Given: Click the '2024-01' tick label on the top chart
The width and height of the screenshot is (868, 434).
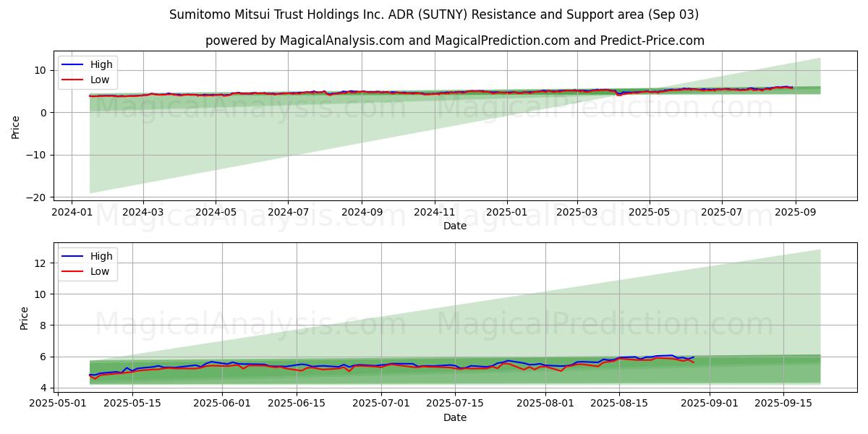Looking at the screenshot, I should coord(71,213).
